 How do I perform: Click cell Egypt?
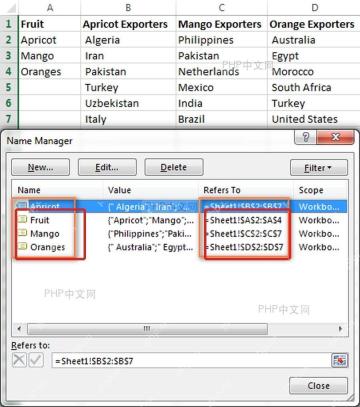click(x=314, y=56)
